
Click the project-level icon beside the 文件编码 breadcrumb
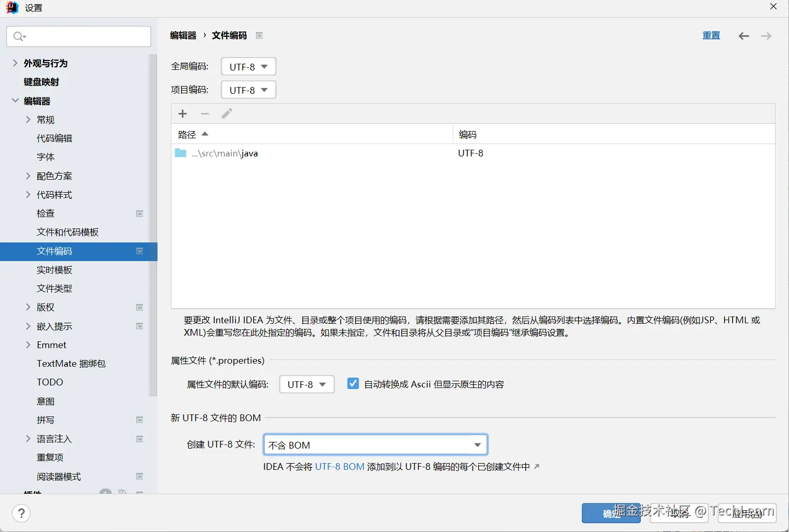pyautogui.click(x=260, y=36)
